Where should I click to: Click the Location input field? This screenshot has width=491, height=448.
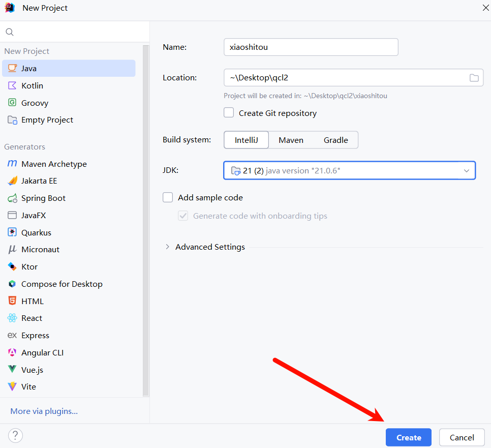tap(353, 78)
